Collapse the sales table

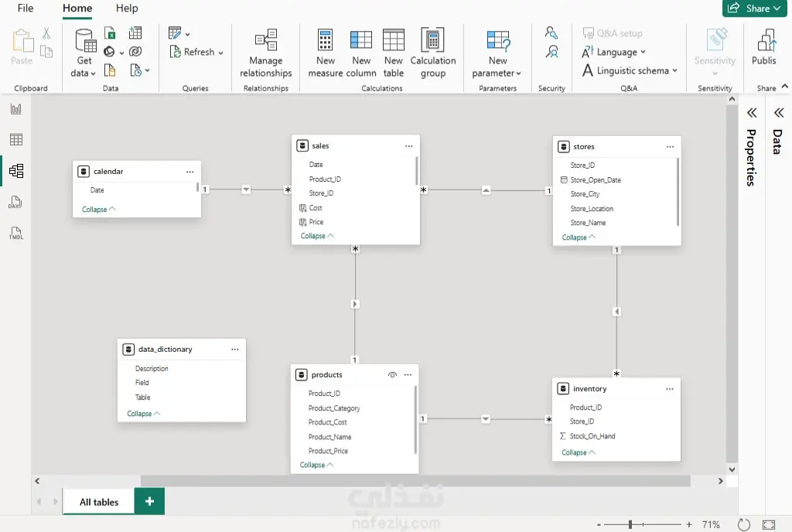(317, 236)
